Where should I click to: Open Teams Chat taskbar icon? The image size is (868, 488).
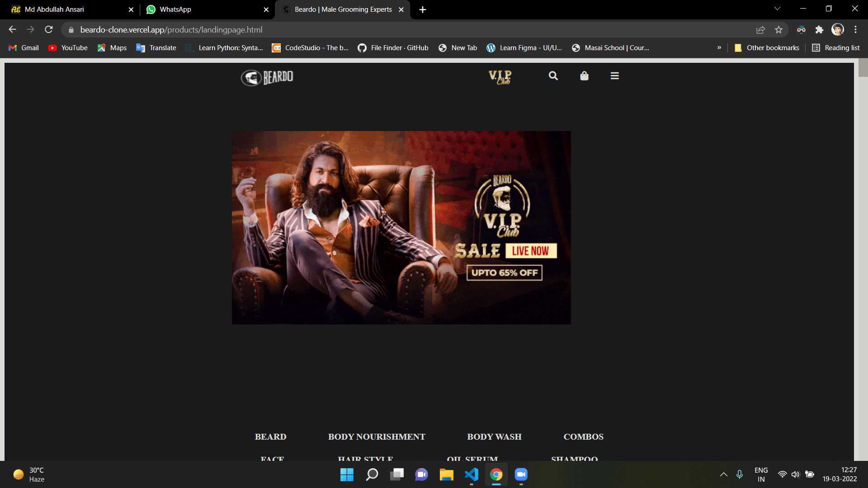[422, 474]
